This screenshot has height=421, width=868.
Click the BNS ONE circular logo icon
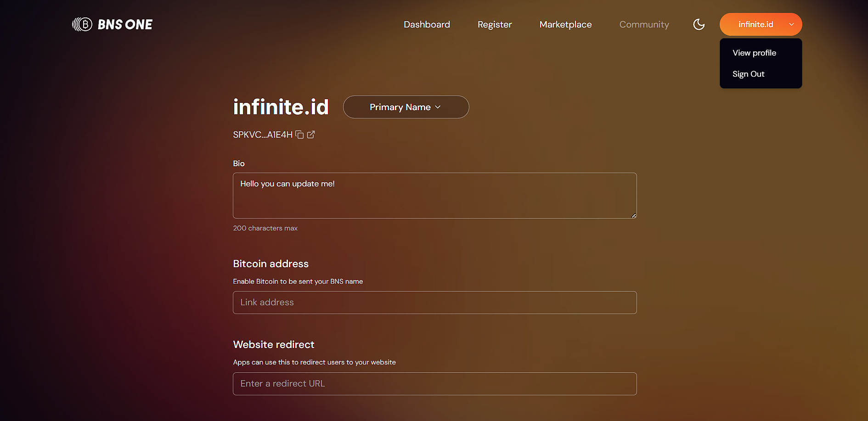click(82, 24)
